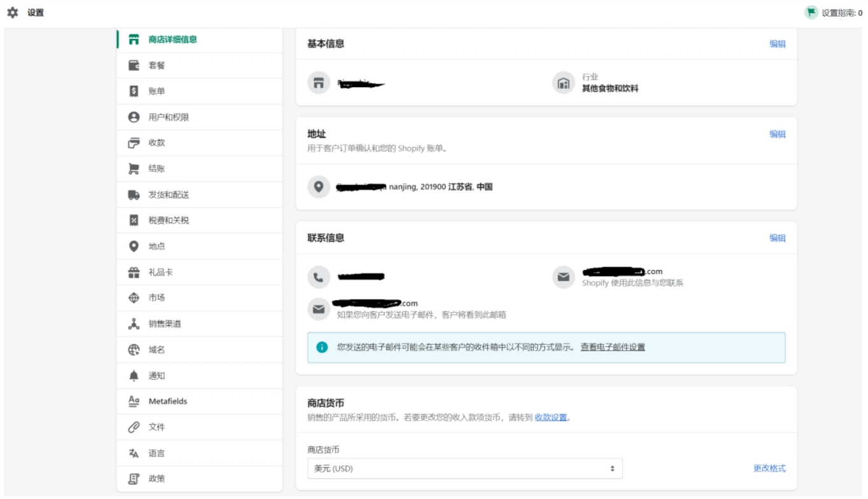Viewport: 868px width, 499px height.
Task: Go to 地点 settings
Action: pos(200,246)
